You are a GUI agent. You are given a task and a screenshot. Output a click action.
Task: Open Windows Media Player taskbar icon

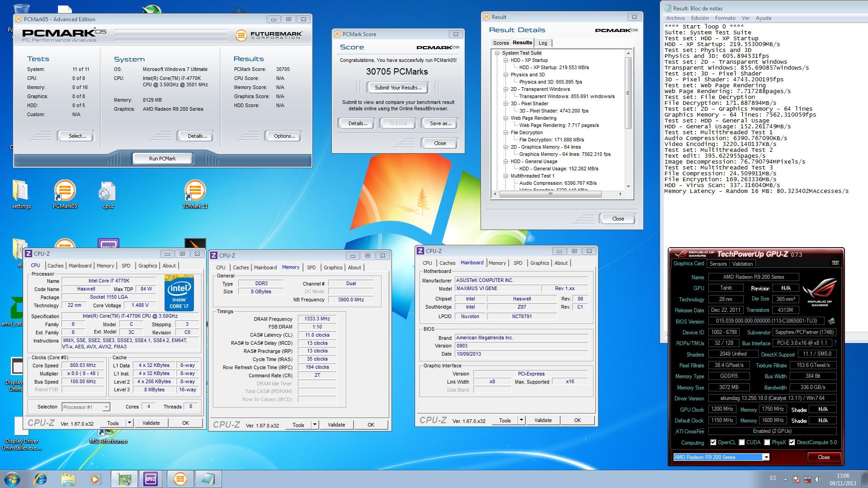[x=95, y=479]
